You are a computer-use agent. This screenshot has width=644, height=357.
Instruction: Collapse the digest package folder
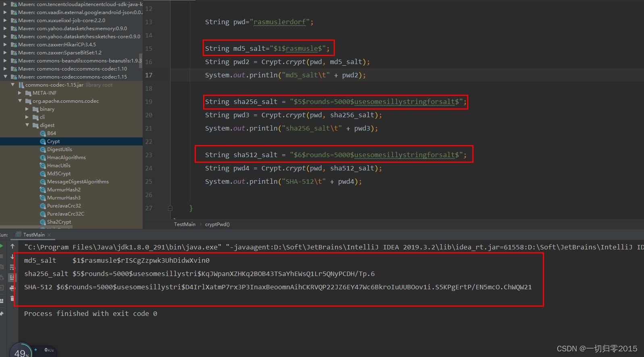pos(27,125)
